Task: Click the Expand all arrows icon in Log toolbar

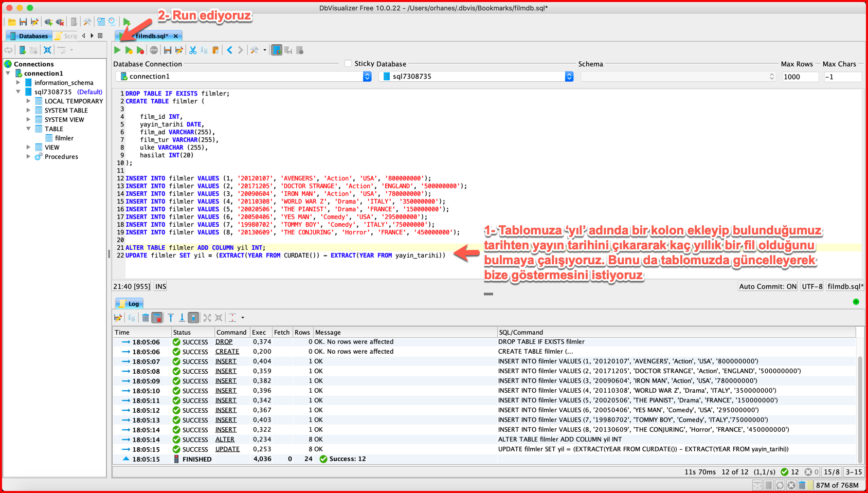Action: tap(207, 318)
